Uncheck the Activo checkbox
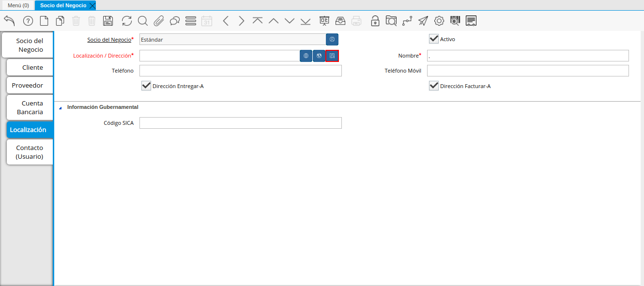This screenshot has width=644, height=286. pyautogui.click(x=434, y=39)
